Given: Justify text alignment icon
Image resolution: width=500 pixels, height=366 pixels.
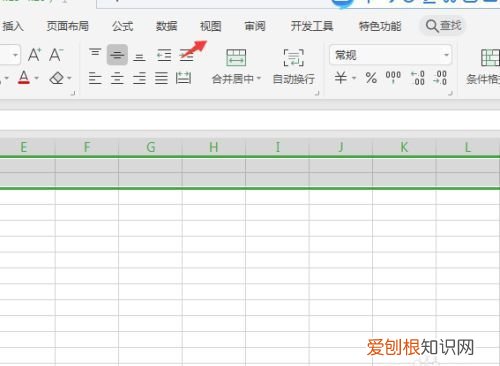Looking at the screenshot, I should pyautogui.click(x=161, y=78).
